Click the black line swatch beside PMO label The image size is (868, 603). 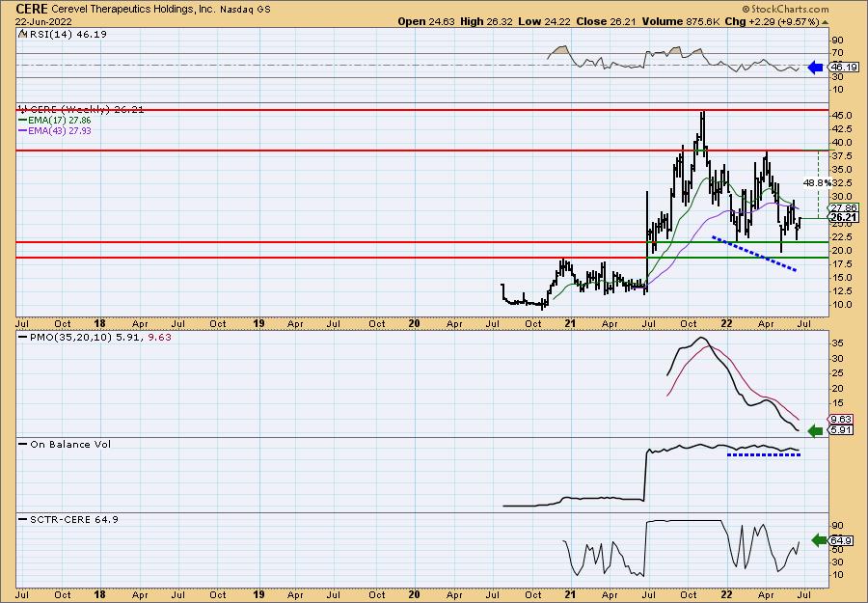(23, 337)
